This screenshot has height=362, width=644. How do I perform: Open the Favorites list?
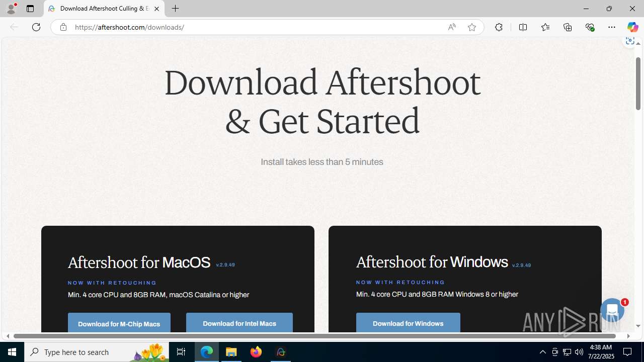(545, 27)
